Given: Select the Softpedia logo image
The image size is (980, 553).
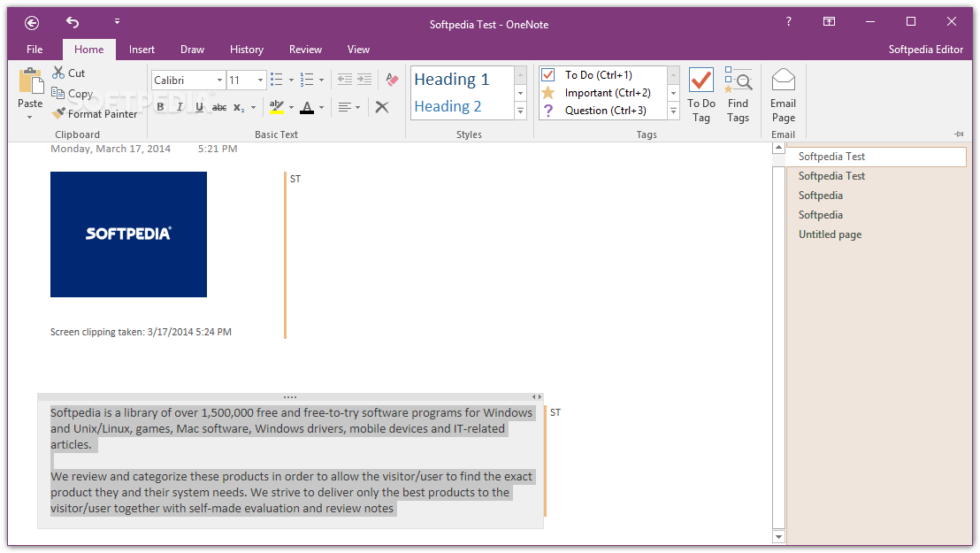Looking at the screenshot, I should coord(129,234).
